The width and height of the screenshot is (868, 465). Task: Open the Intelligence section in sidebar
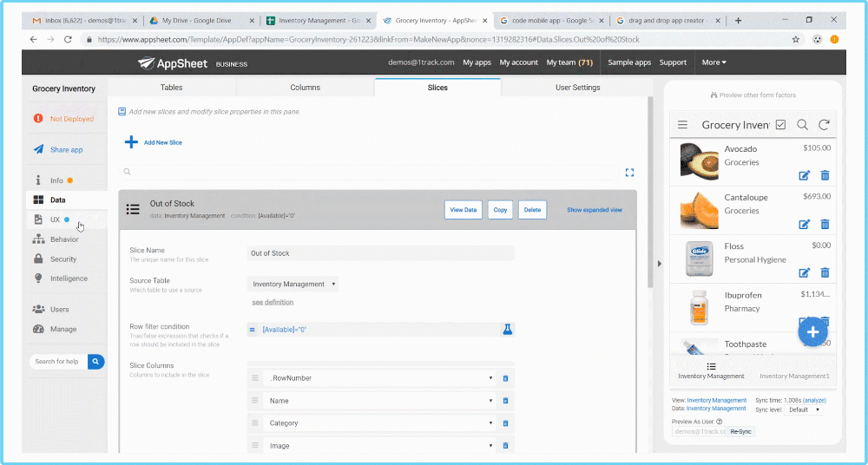click(67, 278)
